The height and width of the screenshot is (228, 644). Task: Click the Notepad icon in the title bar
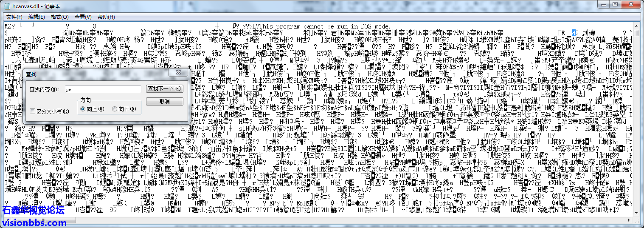click(x=7, y=6)
